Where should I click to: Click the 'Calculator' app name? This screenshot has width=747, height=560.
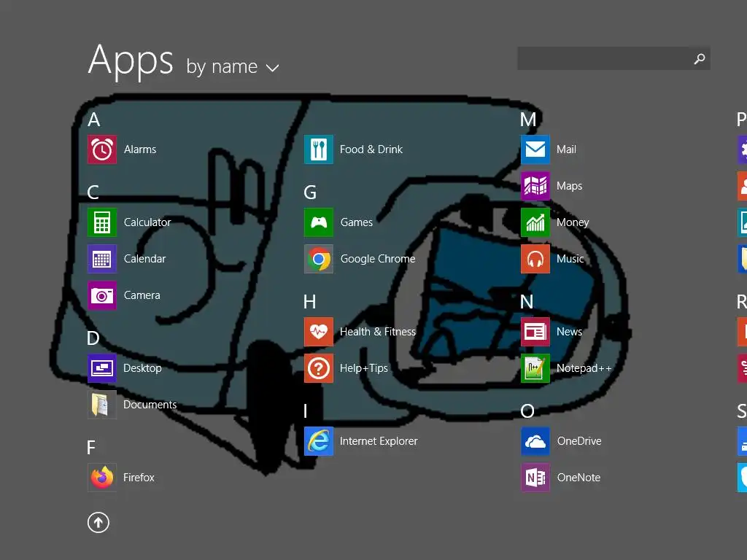click(147, 222)
